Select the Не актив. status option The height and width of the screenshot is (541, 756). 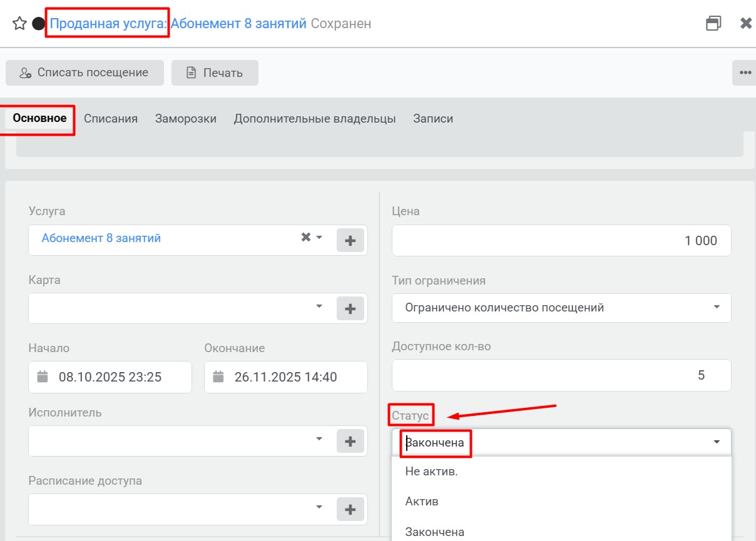coord(561,472)
